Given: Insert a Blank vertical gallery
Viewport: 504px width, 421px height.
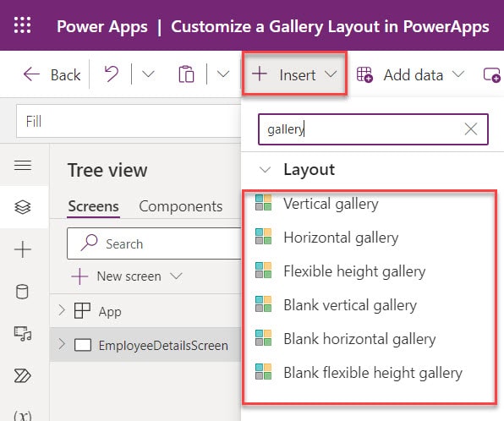Looking at the screenshot, I should pos(369,304).
